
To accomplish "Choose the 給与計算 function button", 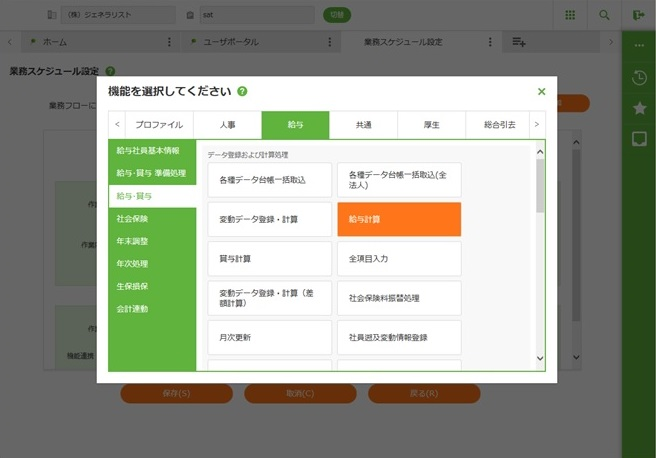I will coord(399,219).
